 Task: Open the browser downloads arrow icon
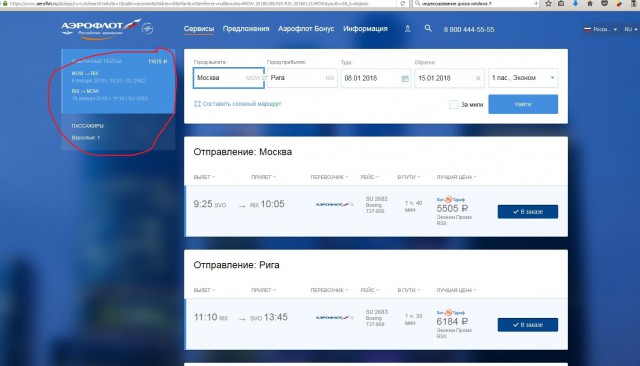click(x=575, y=3)
